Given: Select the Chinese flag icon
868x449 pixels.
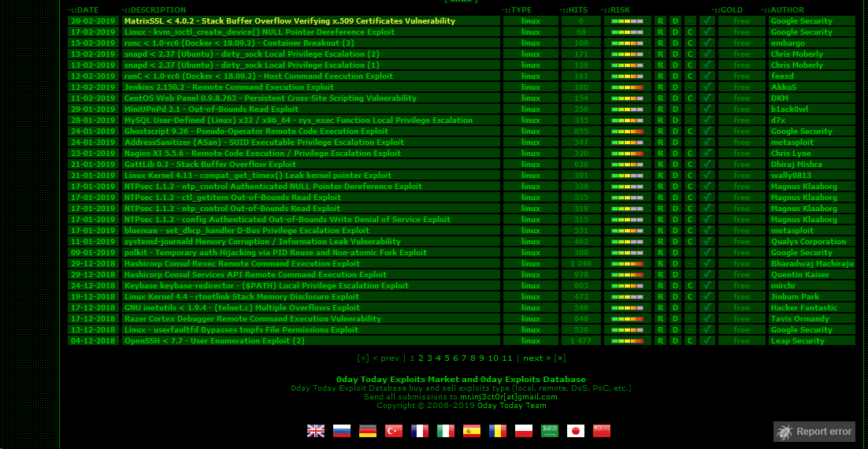Looking at the screenshot, I should click(602, 431).
